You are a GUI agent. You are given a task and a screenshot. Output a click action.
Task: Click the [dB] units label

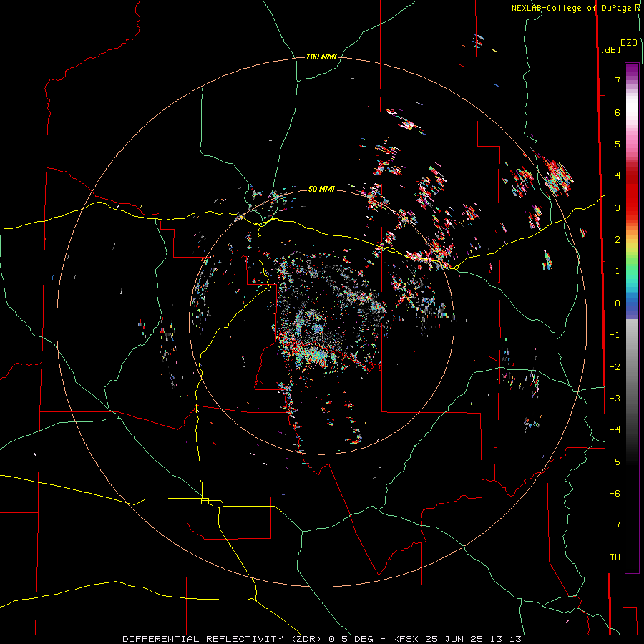[x=610, y=50]
